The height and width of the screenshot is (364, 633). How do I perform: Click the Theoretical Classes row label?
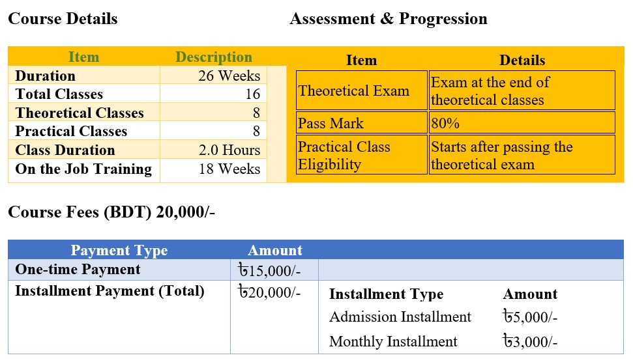(x=80, y=113)
